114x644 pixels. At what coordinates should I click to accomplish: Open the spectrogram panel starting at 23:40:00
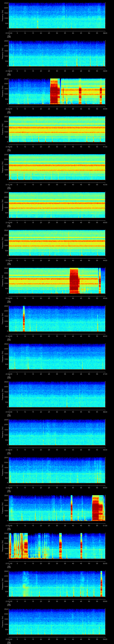click(x=57, y=129)
